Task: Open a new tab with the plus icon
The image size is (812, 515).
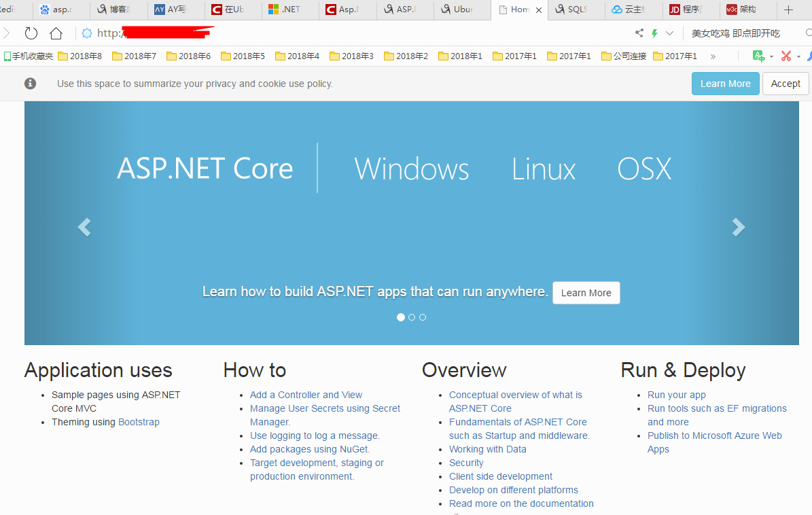Action: pyautogui.click(x=789, y=10)
